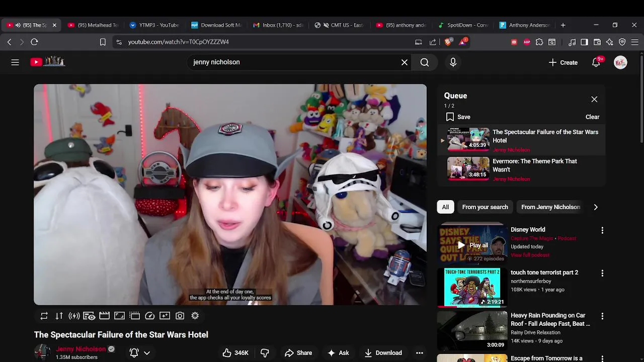Switch to the YTMP3 - YouTube browser tab
644x362 pixels.
(155, 25)
